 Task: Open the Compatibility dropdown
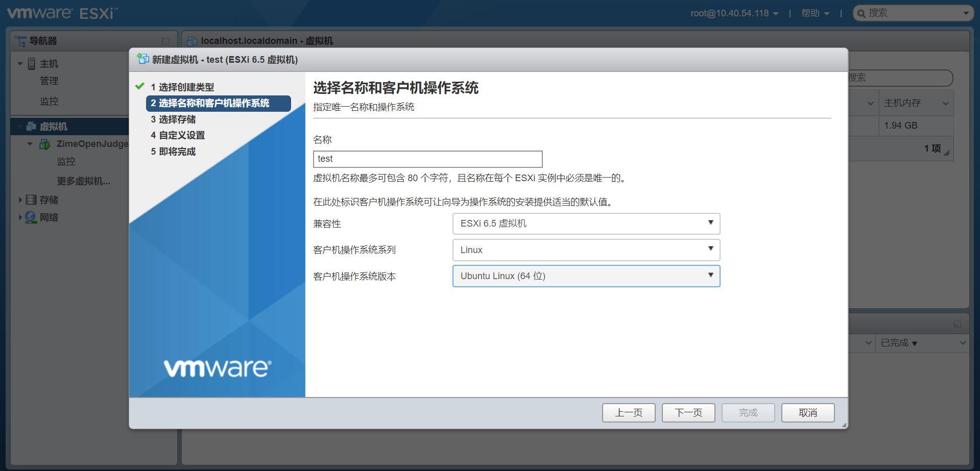(586, 224)
